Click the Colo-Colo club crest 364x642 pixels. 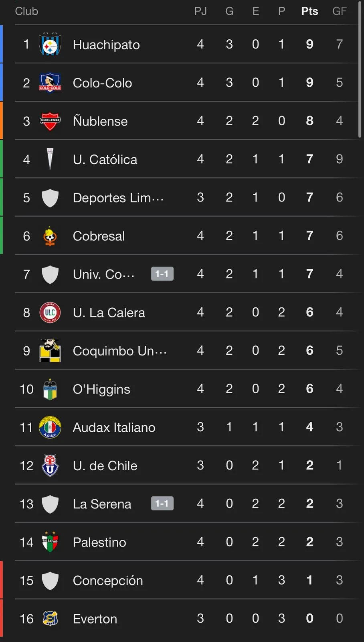[50, 83]
